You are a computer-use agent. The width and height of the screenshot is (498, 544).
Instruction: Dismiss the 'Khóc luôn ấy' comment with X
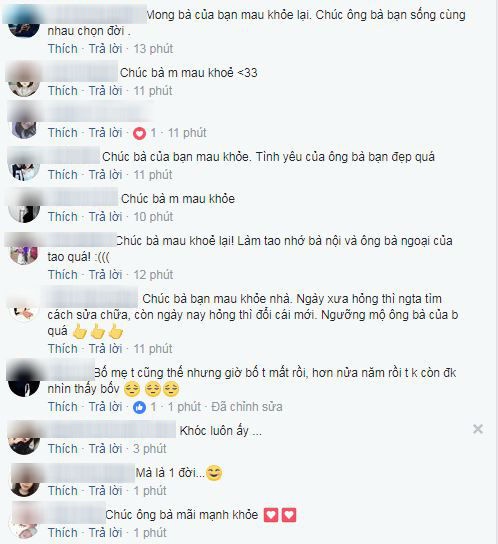click(x=478, y=430)
